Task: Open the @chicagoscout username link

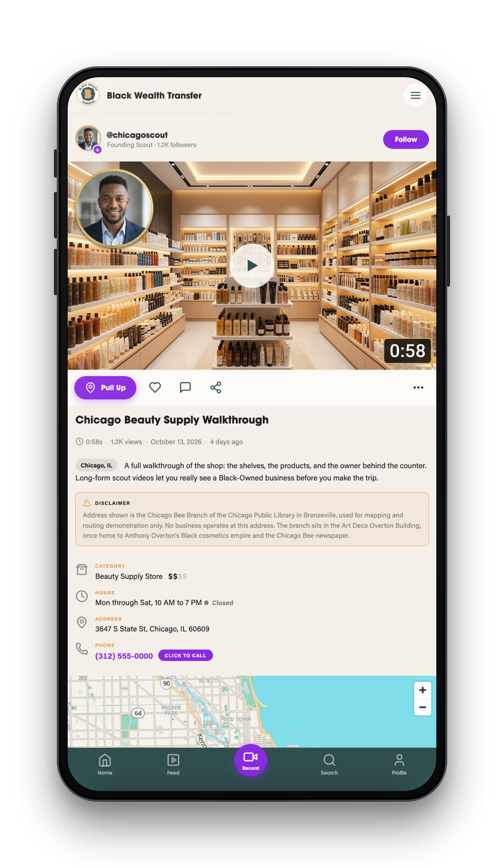Action: (137, 135)
